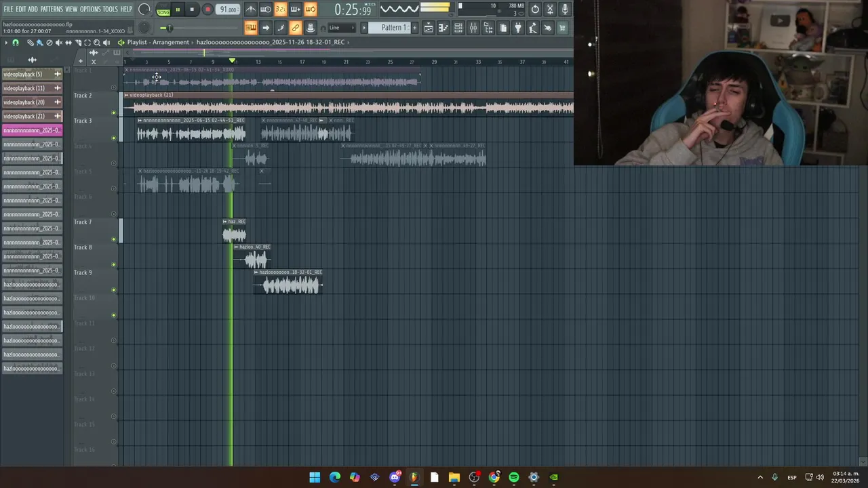Open the PATTERNS menu

pyautogui.click(x=52, y=9)
